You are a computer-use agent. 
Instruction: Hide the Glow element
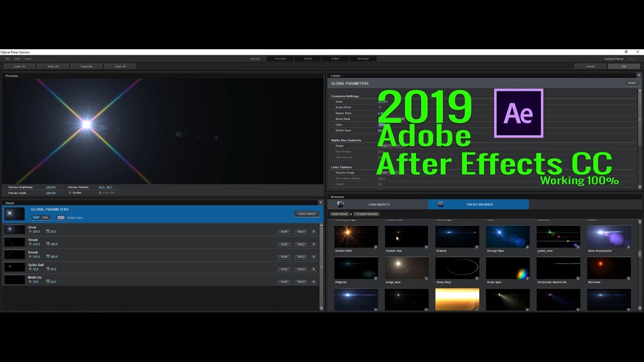pyautogui.click(x=284, y=232)
